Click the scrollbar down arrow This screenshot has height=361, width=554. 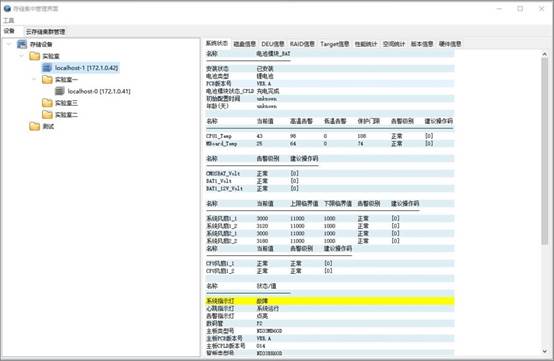click(x=544, y=351)
